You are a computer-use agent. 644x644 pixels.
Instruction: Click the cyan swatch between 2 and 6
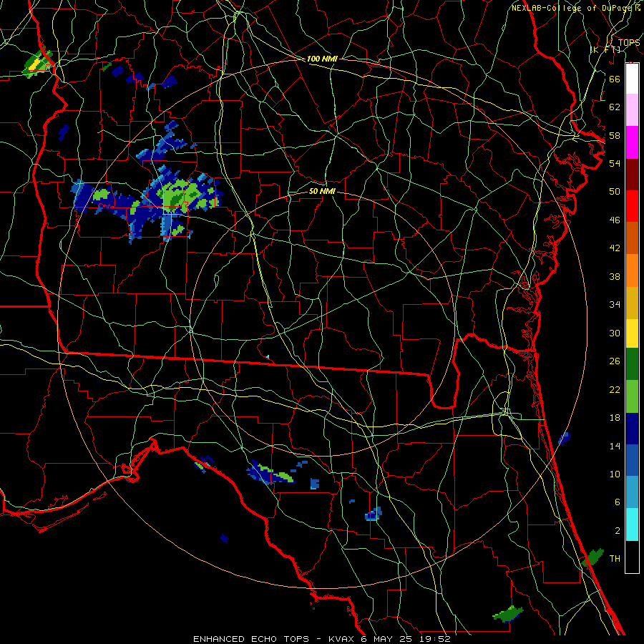point(632,525)
